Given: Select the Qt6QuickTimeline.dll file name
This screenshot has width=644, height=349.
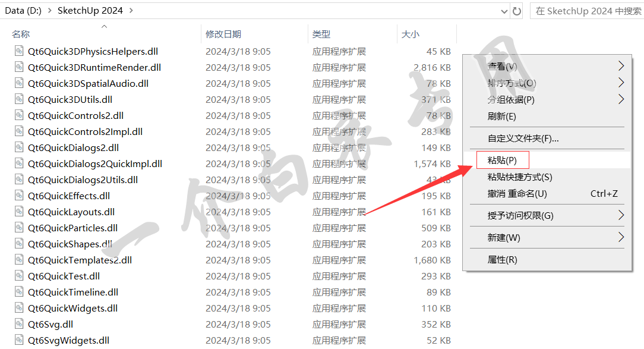Looking at the screenshot, I should pyautogui.click(x=72, y=292).
